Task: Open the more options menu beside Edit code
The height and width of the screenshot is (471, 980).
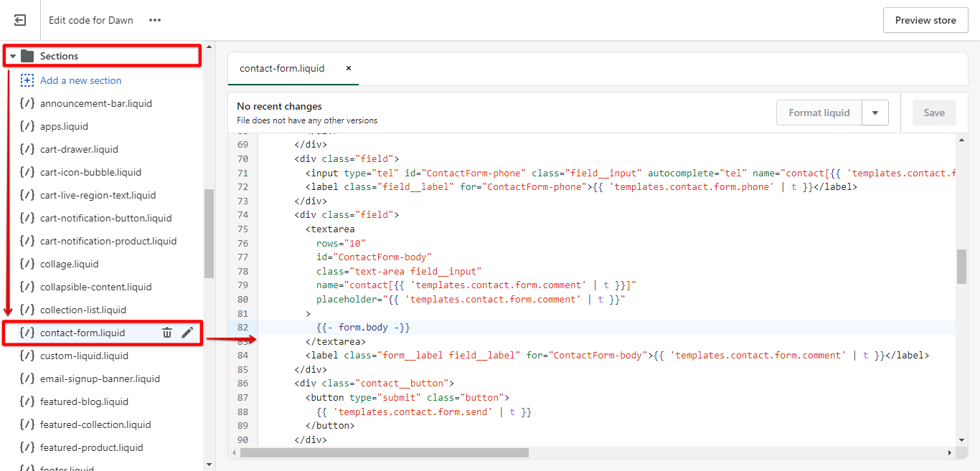Action: 155,20
